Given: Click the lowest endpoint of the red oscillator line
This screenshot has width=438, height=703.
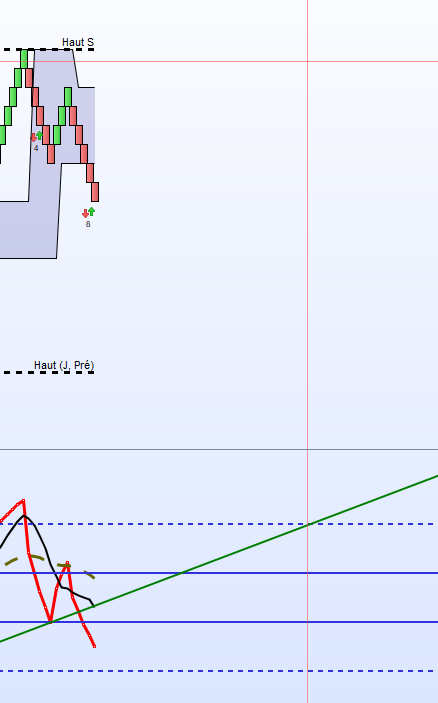Looking at the screenshot, I should click(x=95, y=646).
